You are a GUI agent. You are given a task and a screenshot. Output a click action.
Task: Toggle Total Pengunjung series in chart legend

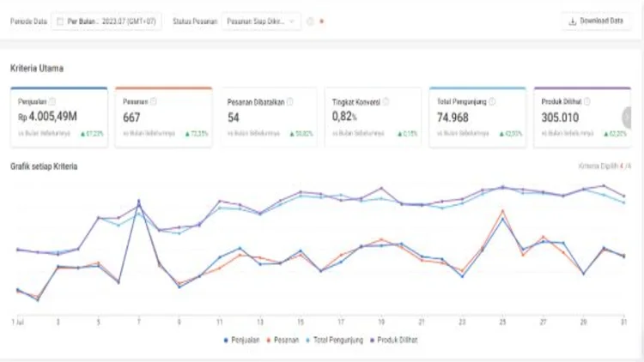pyautogui.click(x=334, y=340)
